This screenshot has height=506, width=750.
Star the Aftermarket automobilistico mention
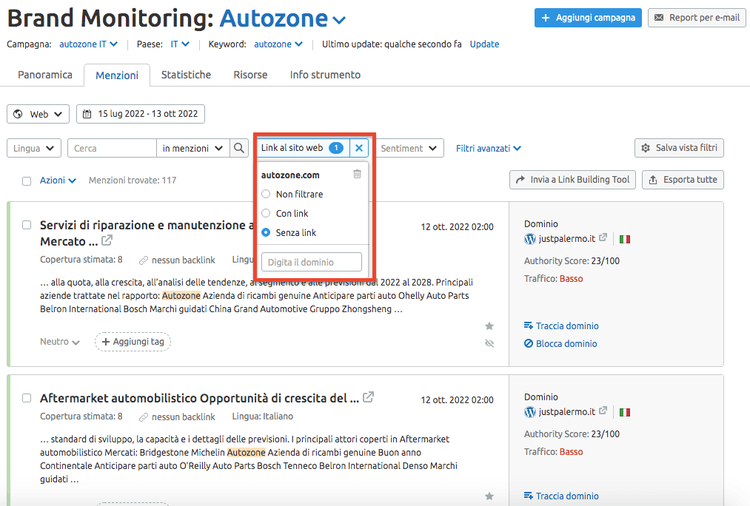click(x=489, y=496)
